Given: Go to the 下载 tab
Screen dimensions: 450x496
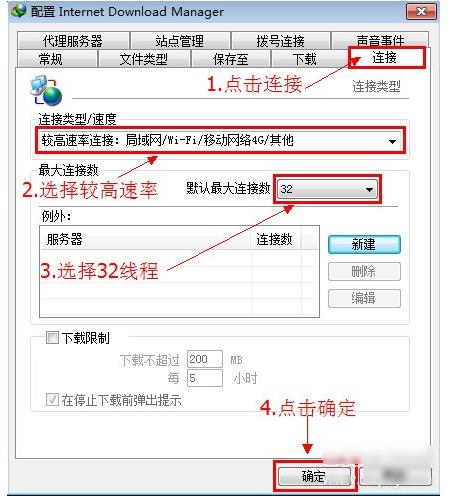Looking at the screenshot, I should (x=304, y=59).
